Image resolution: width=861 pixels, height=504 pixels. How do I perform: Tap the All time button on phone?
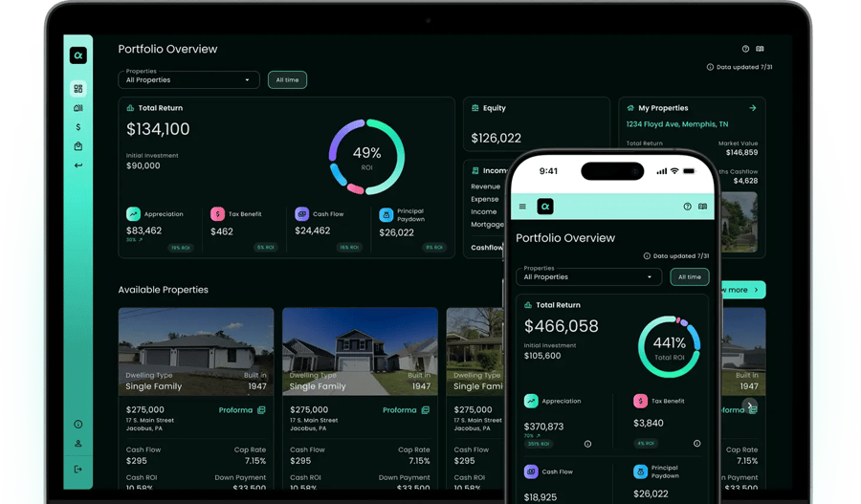(689, 276)
